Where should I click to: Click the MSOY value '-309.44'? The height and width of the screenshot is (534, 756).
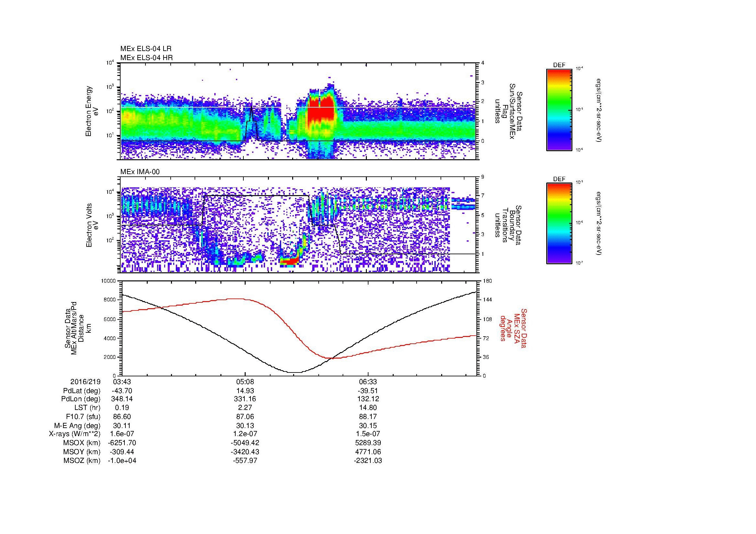122,452
